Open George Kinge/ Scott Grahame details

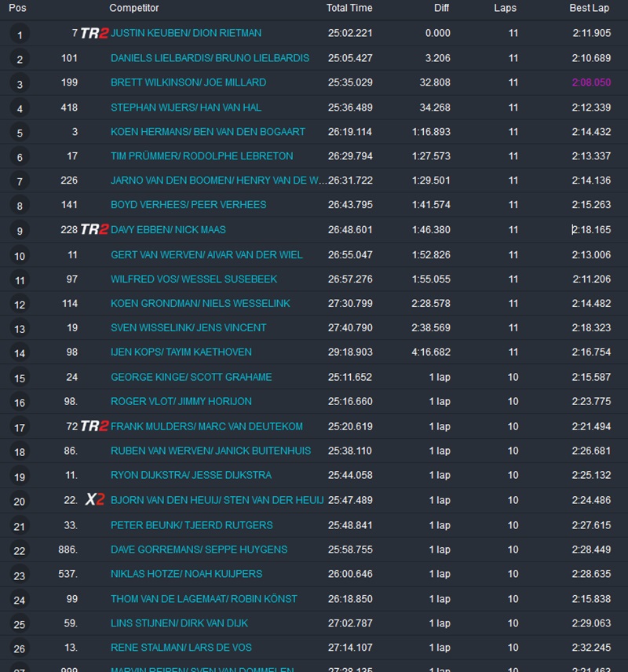191,377
